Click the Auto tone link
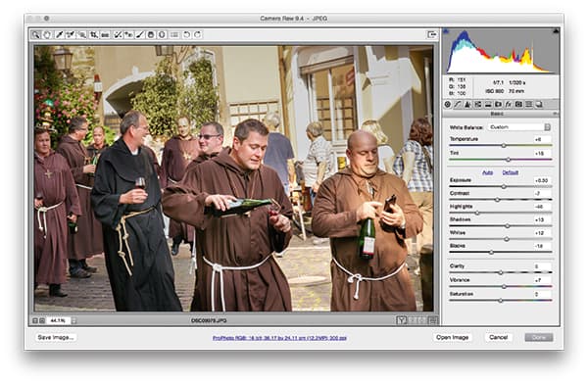The height and width of the screenshot is (384, 588). 487,172
